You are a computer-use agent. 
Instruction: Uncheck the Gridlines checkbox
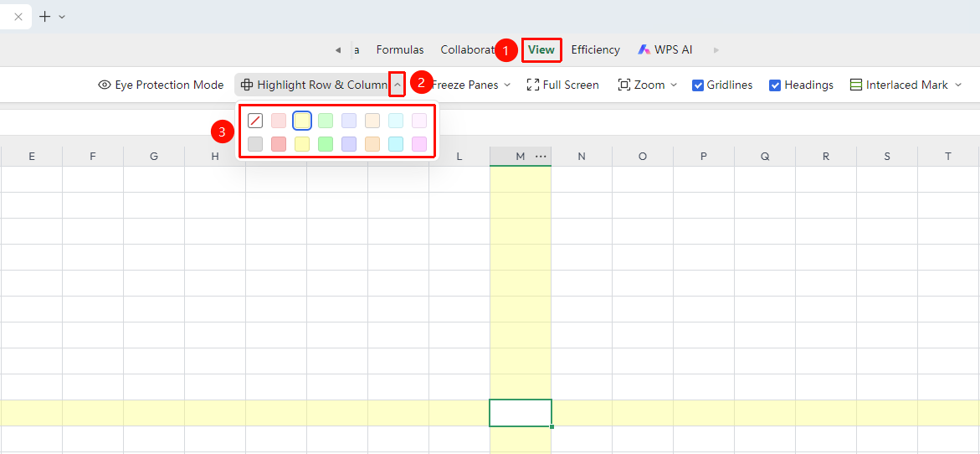[x=698, y=85]
